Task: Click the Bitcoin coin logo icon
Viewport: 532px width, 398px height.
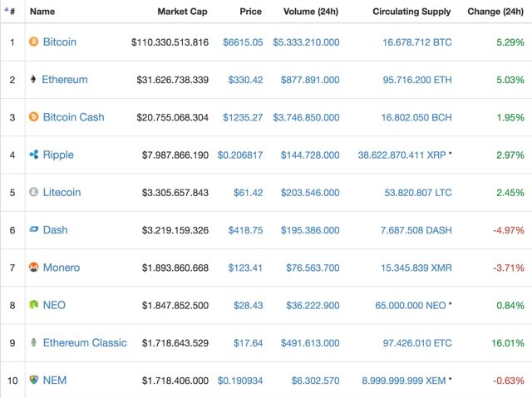Action: click(x=33, y=42)
